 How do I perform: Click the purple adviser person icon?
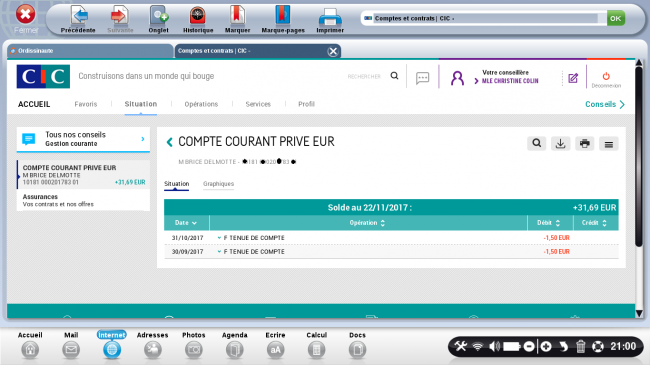click(457, 78)
